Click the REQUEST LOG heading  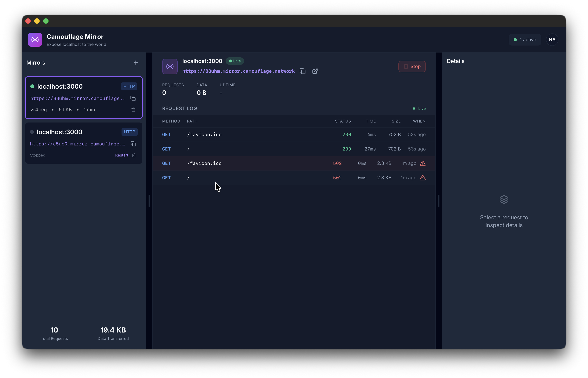click(179, 108)
